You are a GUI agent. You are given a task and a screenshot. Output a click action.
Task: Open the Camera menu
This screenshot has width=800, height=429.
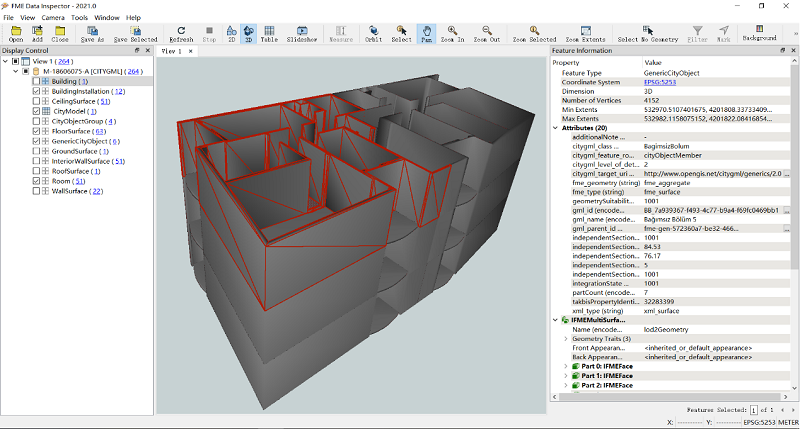(x=53, y=17)
